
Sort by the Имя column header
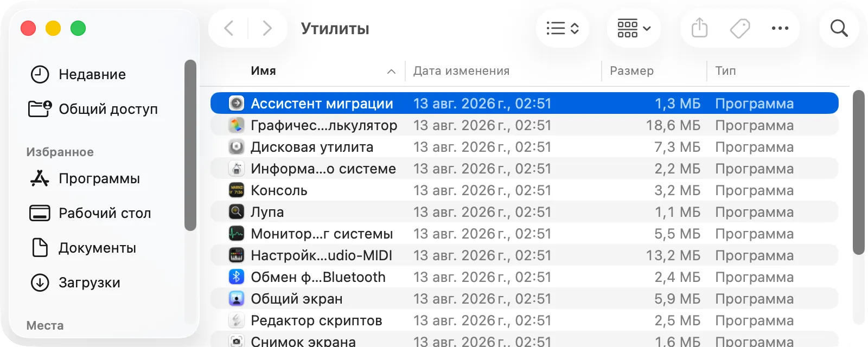[264, 71]
